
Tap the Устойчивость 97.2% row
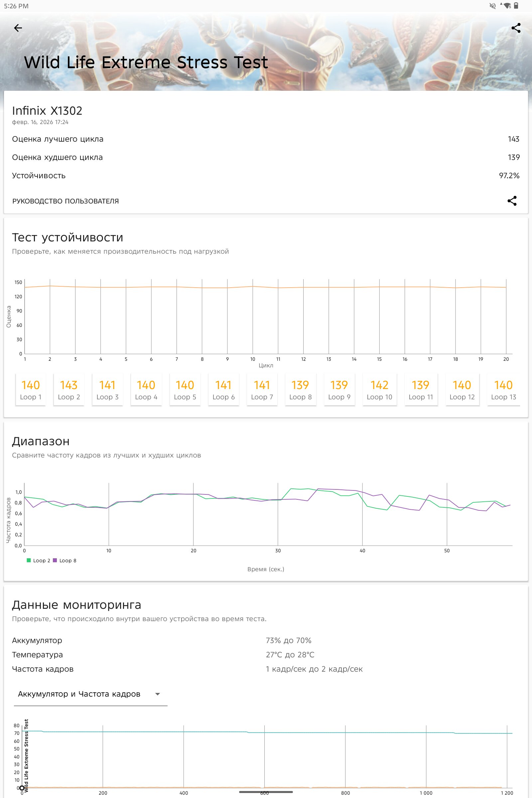click(x=266, y=176)
